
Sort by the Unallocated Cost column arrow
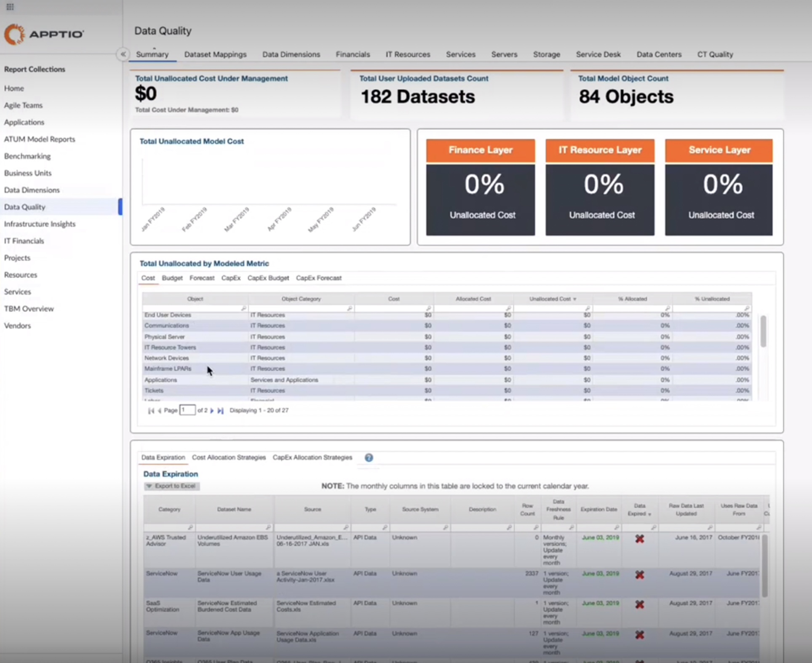pos(574,299)
